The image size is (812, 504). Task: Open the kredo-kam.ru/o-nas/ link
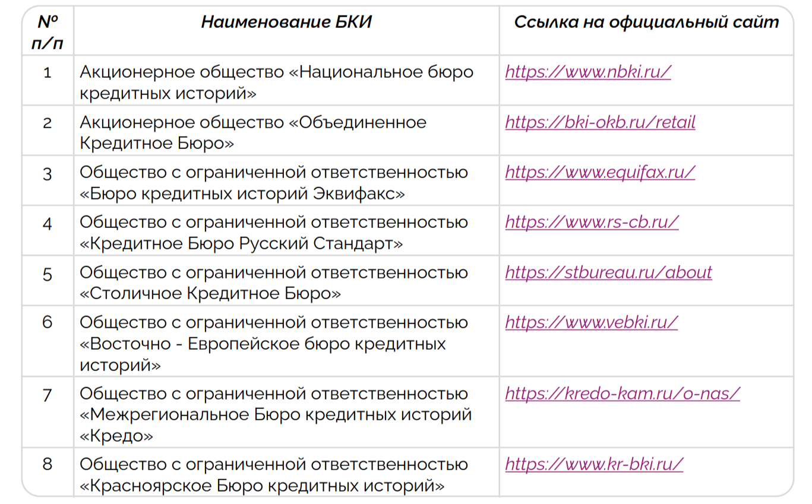coord(622,394)
